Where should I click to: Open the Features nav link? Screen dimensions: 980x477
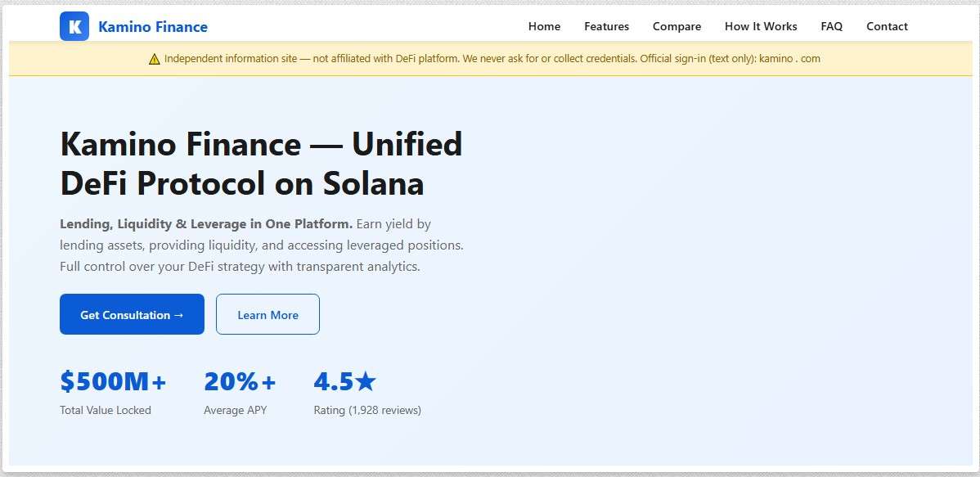[x=606, y=26]
